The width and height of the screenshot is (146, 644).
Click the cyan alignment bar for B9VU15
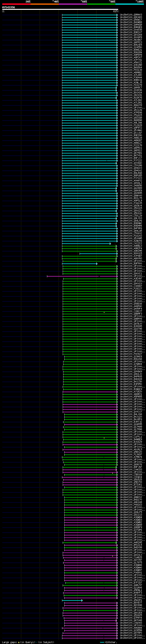[99, 254]
